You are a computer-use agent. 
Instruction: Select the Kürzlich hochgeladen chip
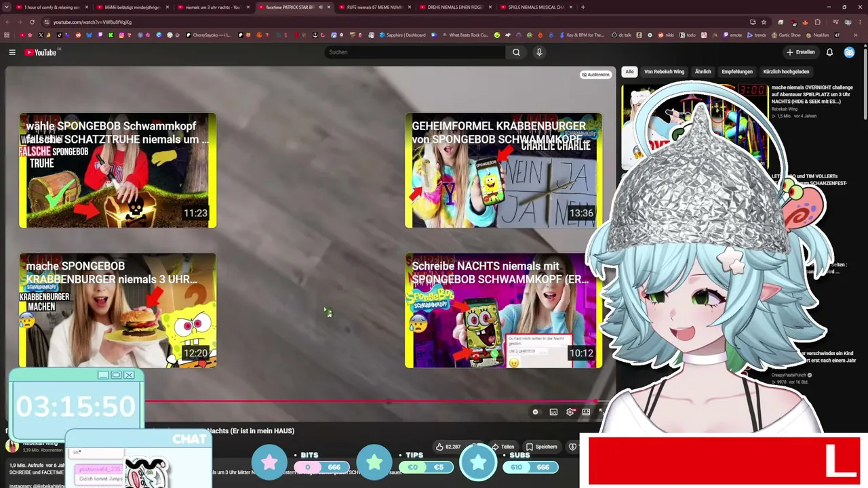click(x=786, y=72)
